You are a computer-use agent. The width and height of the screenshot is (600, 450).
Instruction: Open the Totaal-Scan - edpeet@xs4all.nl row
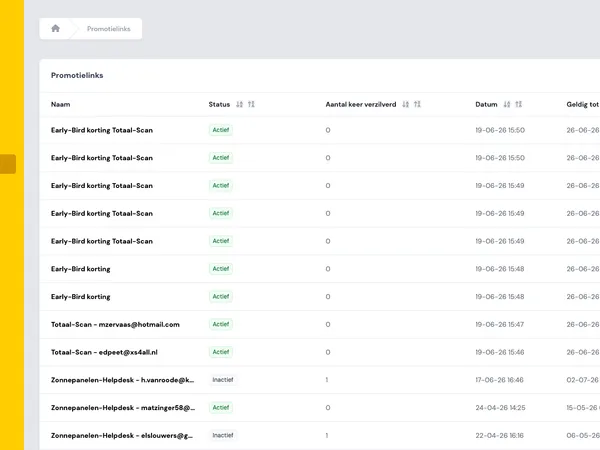click(320, 352)
